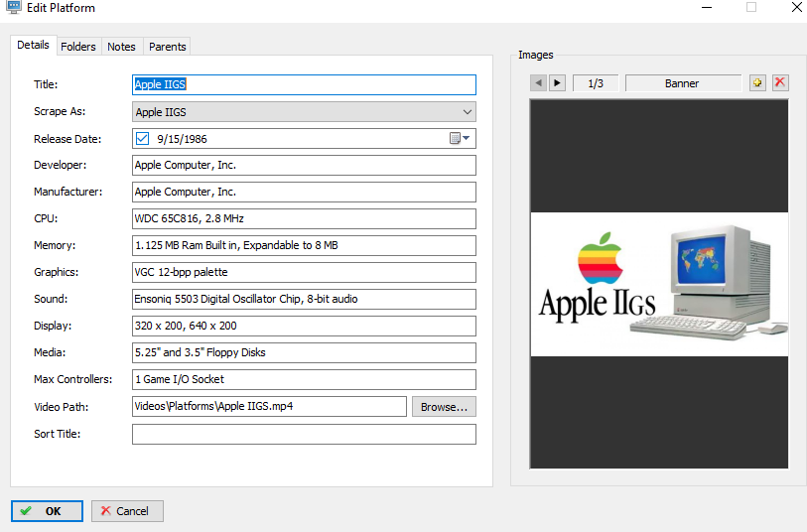Show the next platform image

point(557,82)
